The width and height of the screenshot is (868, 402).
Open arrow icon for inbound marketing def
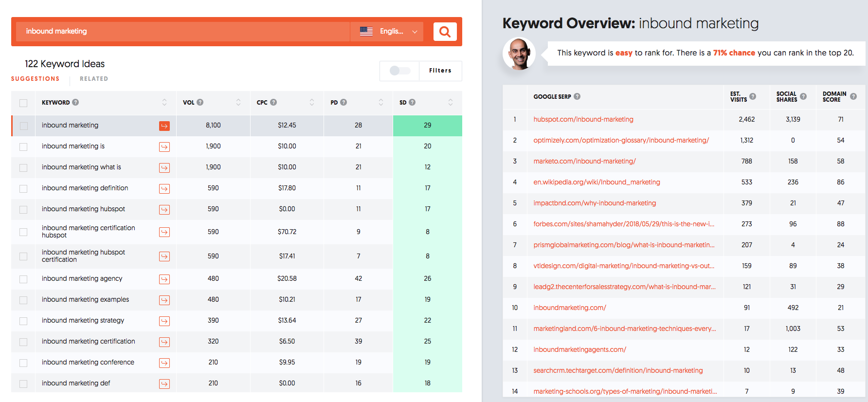click(x=164, y=384)
